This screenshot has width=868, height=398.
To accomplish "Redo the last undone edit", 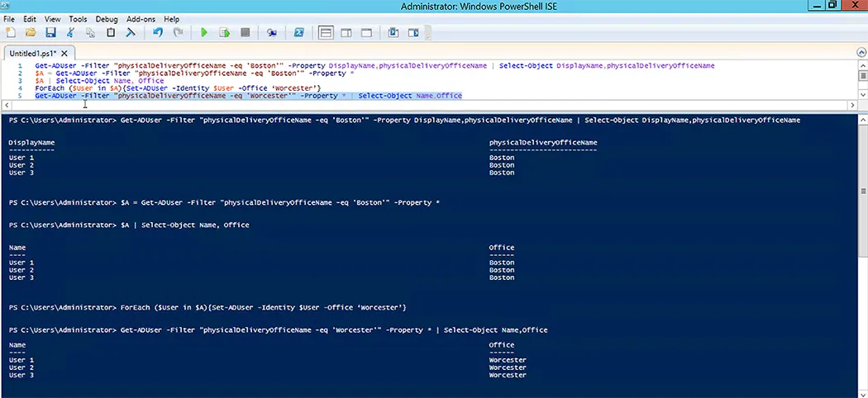I will click(x=178, y=32).
